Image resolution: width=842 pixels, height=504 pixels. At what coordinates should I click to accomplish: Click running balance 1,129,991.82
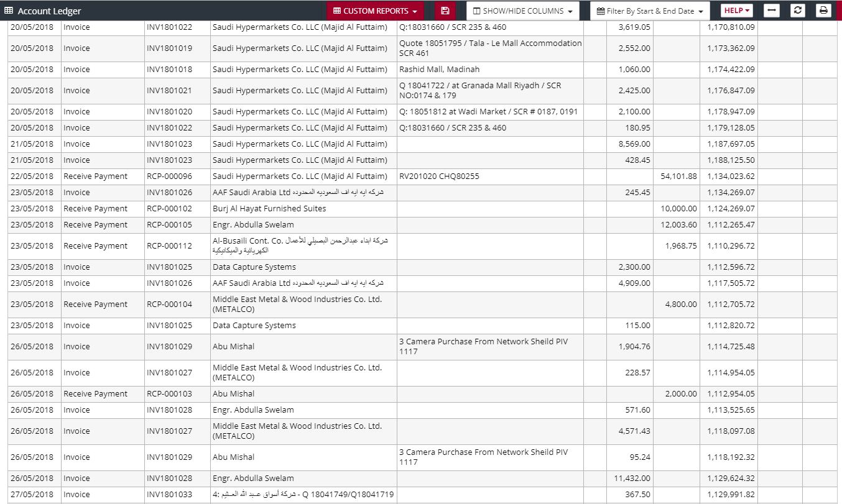[x=731, y=495]
